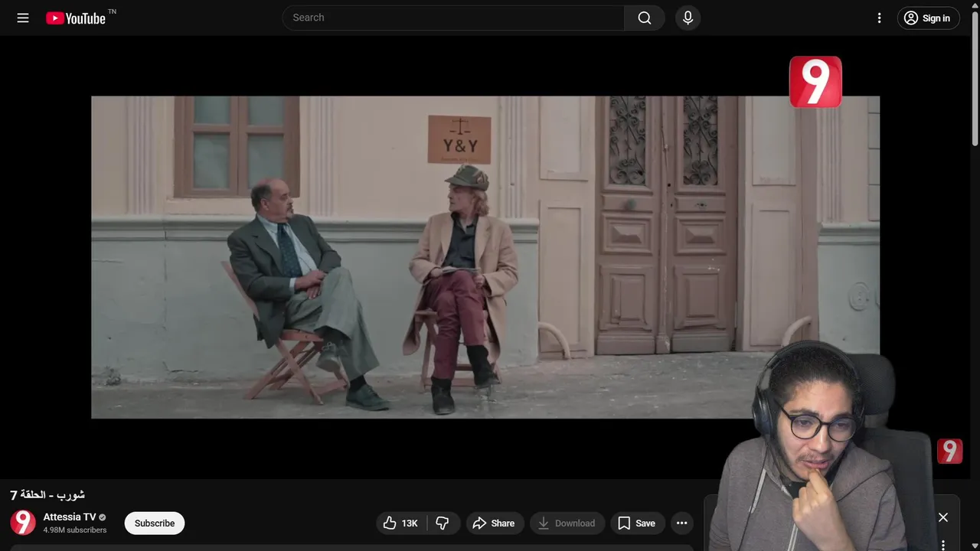Close the side panel with X
Viewport: 980px width, 551px height.
943,517
